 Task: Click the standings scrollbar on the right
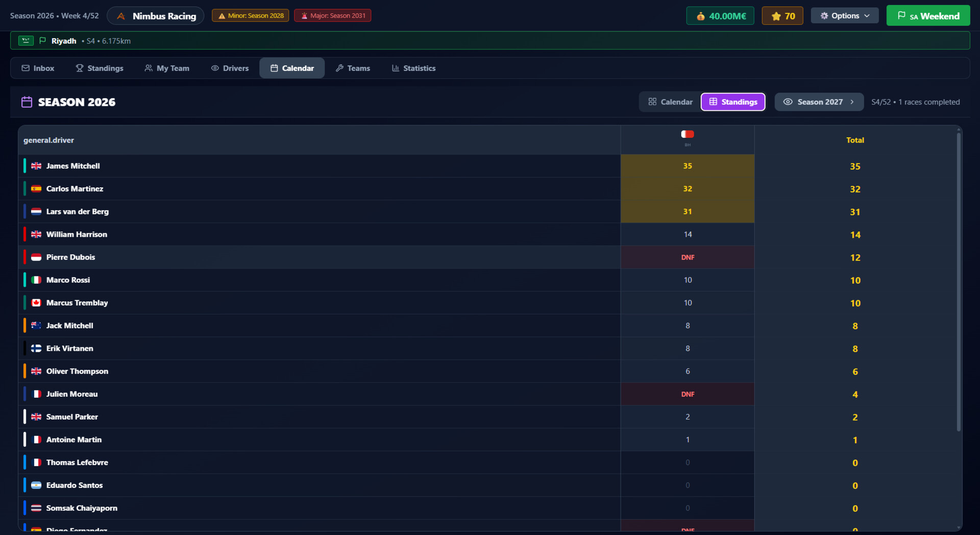[959, 281]
